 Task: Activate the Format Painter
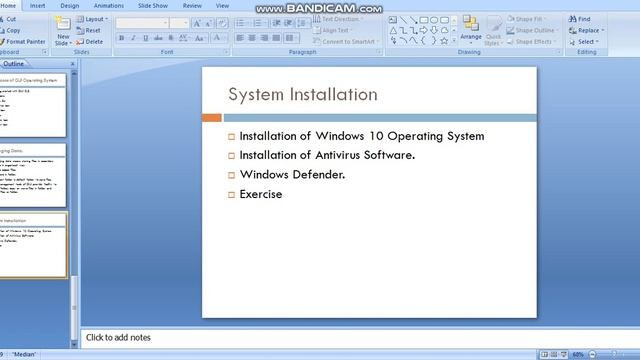(x=22, y=42)
